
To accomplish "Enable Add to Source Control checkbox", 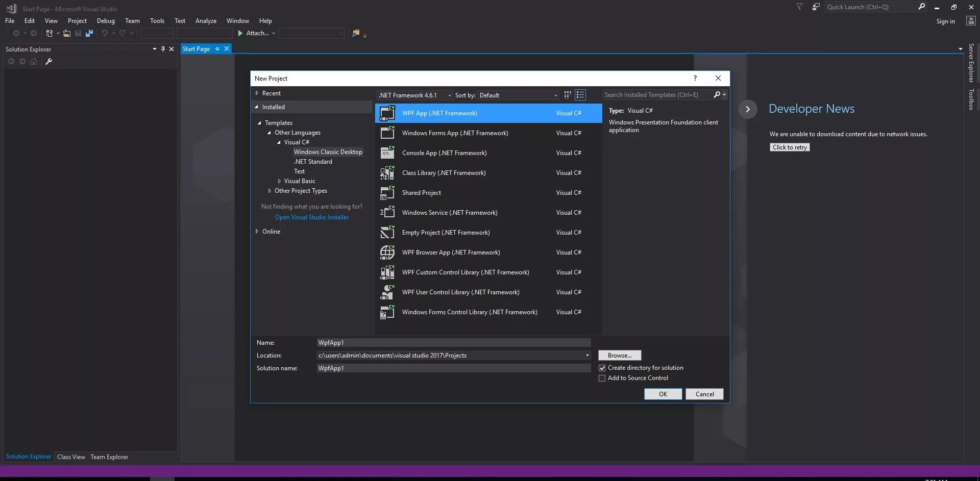I will coord(602,378).
